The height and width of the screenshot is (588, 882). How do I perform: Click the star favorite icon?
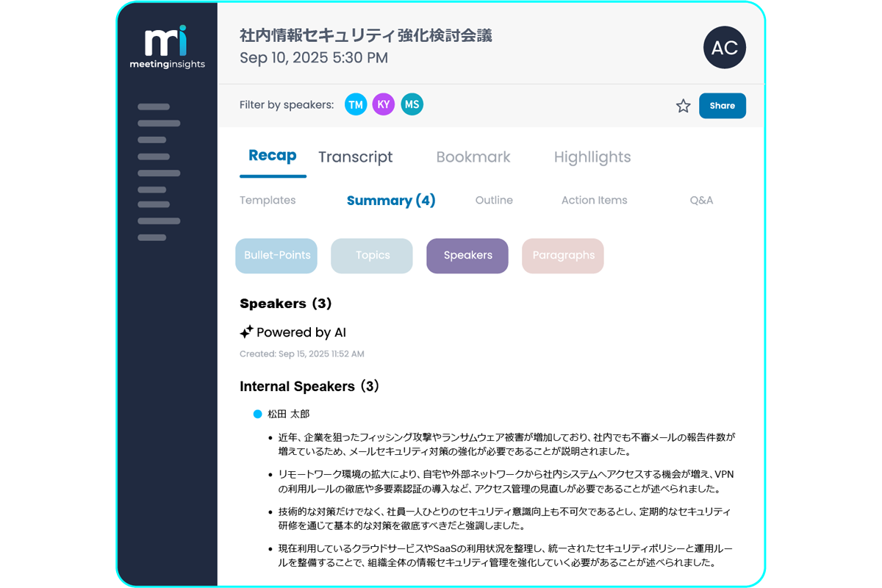click(x=683, y=106)
